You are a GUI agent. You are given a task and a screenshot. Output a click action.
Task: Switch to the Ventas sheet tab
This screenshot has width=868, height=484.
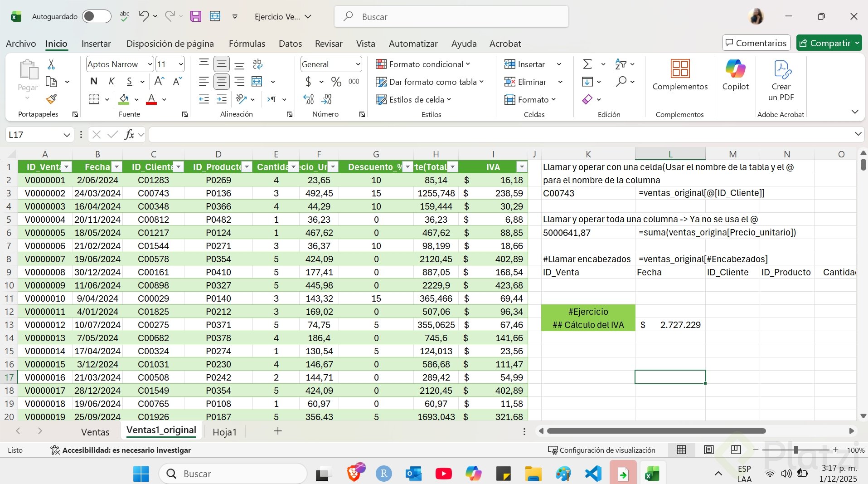coord(95,432)
